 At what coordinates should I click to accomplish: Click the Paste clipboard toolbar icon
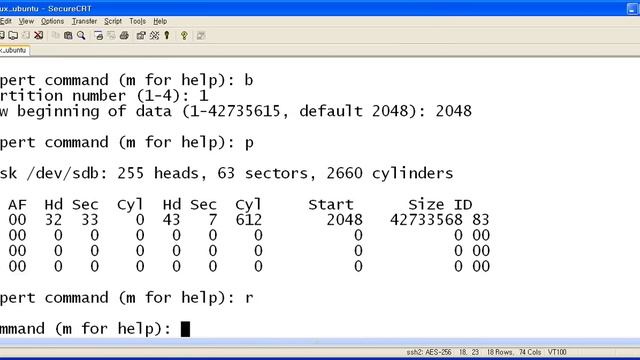(x=68, y=36)
